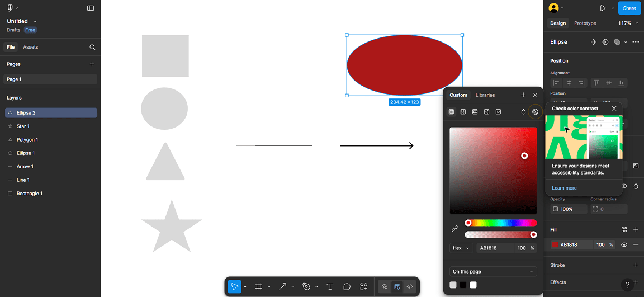644x297 pixels.
Task: Switch to Libraries tab in color picker
Action: [x=485, y=95]
